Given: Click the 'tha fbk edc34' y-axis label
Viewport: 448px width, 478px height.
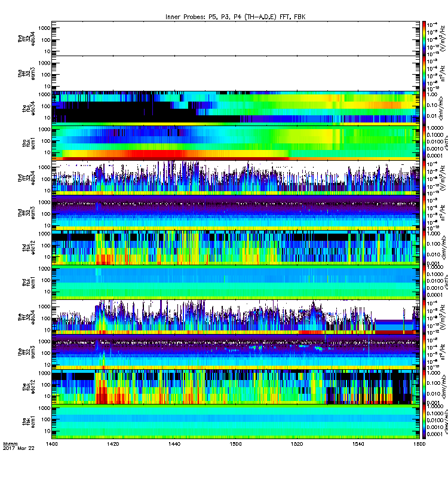Looking at the screenshot, I should click(x=29, y=108).
